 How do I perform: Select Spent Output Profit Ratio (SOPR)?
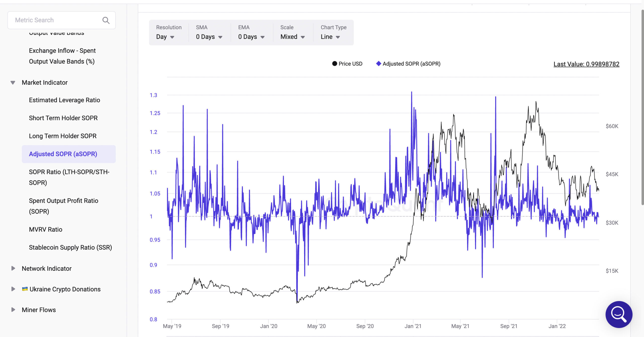coord(64,206)
